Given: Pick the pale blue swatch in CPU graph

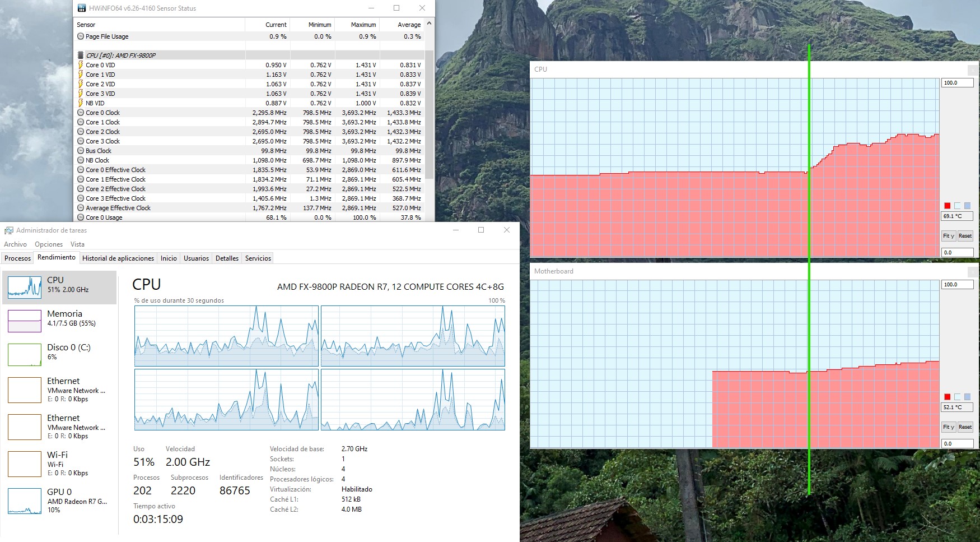Looking at the screenshot, I should (958, 206).
